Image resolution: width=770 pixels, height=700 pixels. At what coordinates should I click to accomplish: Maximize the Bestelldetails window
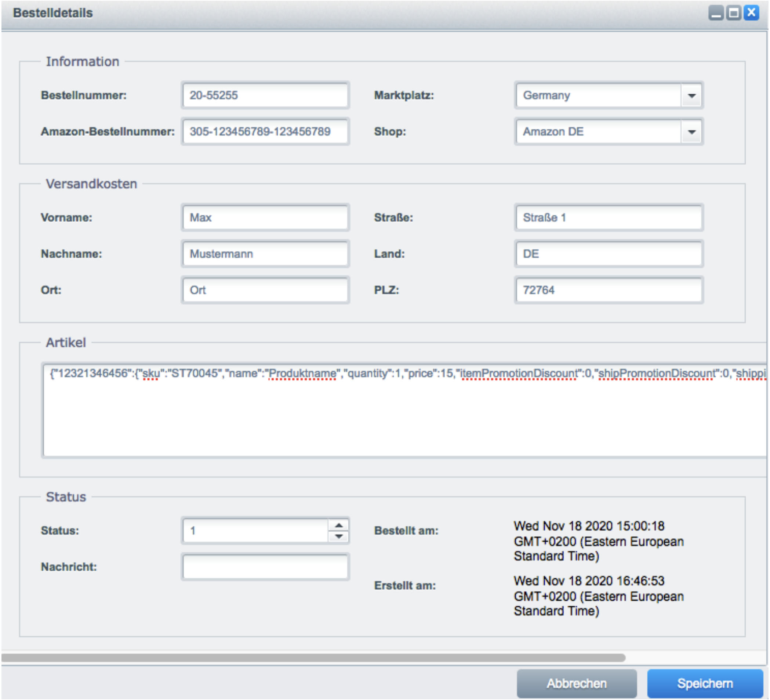pos(733,13)
